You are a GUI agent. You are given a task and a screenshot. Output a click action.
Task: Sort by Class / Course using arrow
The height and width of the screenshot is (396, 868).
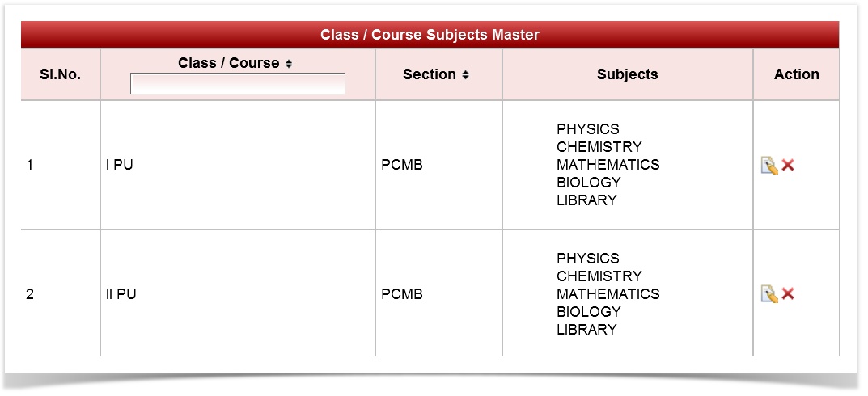click(x=289, y=64)
